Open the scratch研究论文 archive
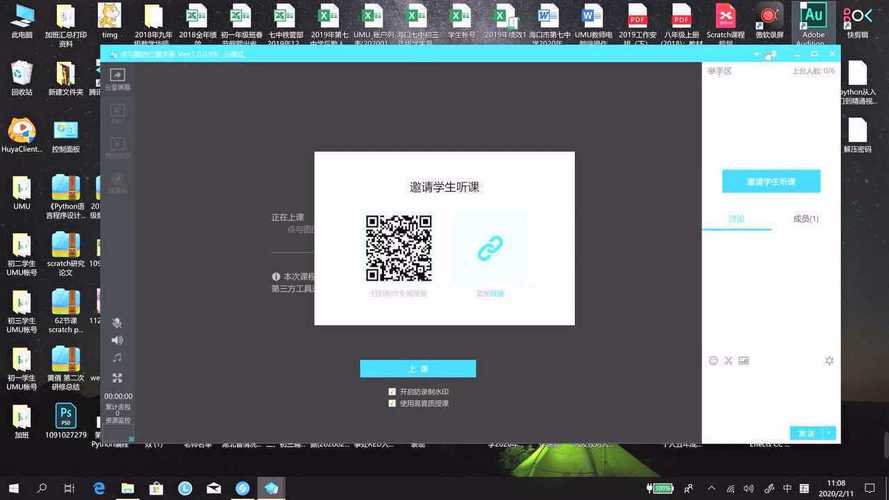Screen dimensions: 889x500 pyautogui.click(x=66, y=254)
